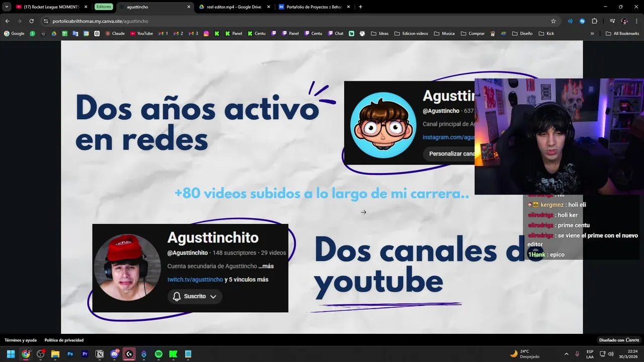Open the weather widget showing 24°C
This screenshot has height=362, width=644.
click(x=524, y=354)
